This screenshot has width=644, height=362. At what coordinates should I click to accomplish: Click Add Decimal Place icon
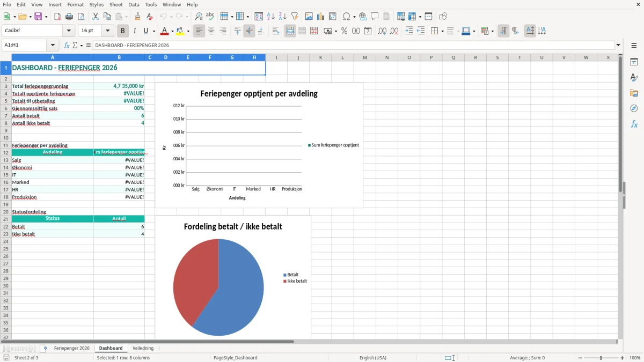pyautogui.click(x=382, y=31)
